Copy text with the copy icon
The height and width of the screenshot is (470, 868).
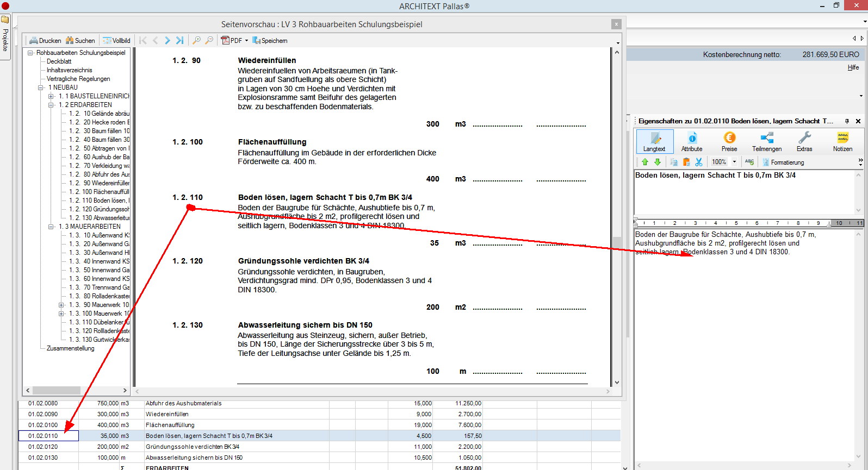pos(674,162)
